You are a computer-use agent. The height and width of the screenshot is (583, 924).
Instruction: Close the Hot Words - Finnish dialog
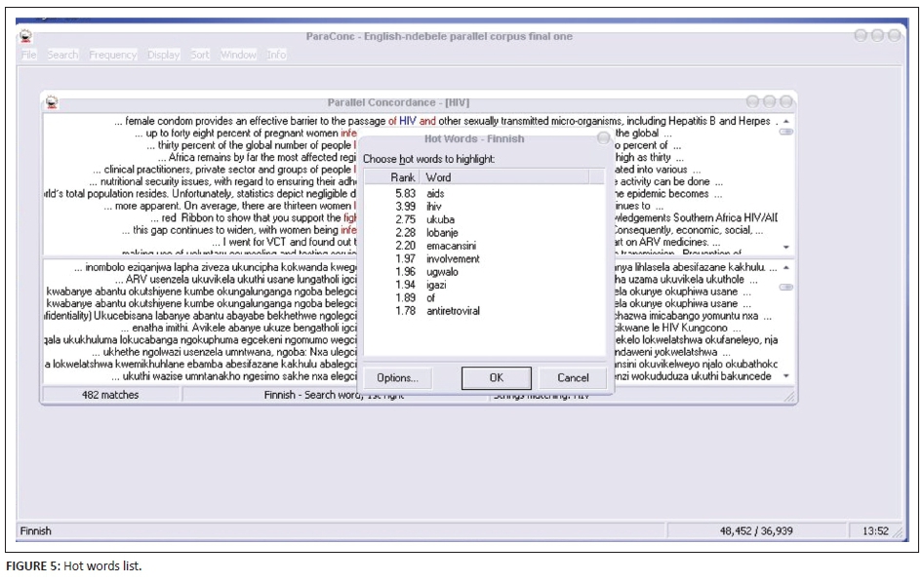point(603,138)
